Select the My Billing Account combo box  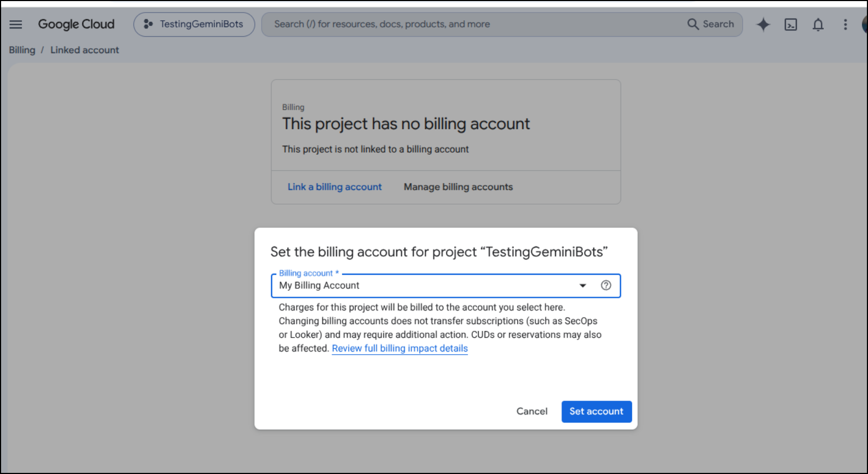(446, 286)
